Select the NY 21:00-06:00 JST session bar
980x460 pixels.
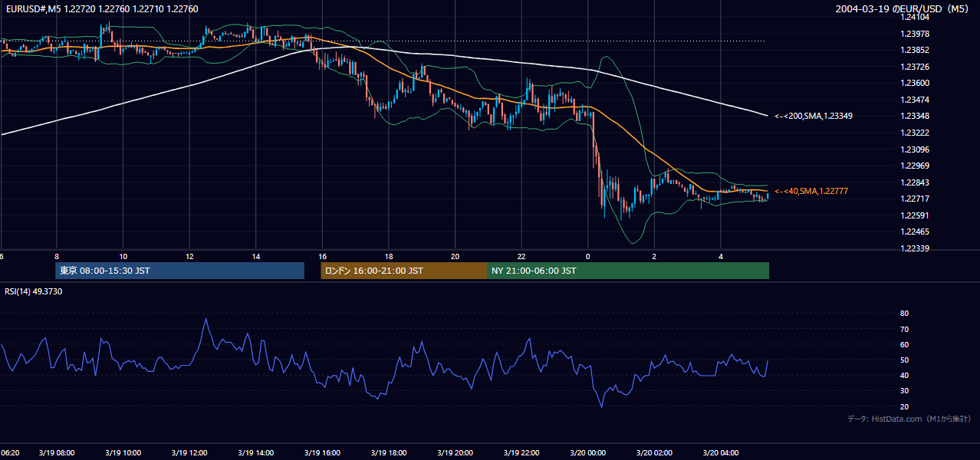click(628, 271)
